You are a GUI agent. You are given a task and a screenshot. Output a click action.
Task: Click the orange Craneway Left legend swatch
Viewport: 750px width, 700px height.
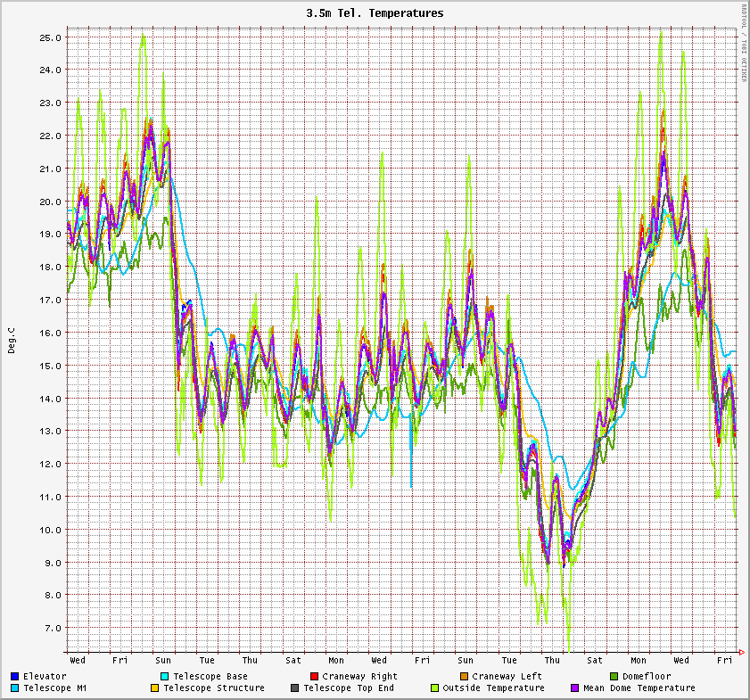[464, 677]
